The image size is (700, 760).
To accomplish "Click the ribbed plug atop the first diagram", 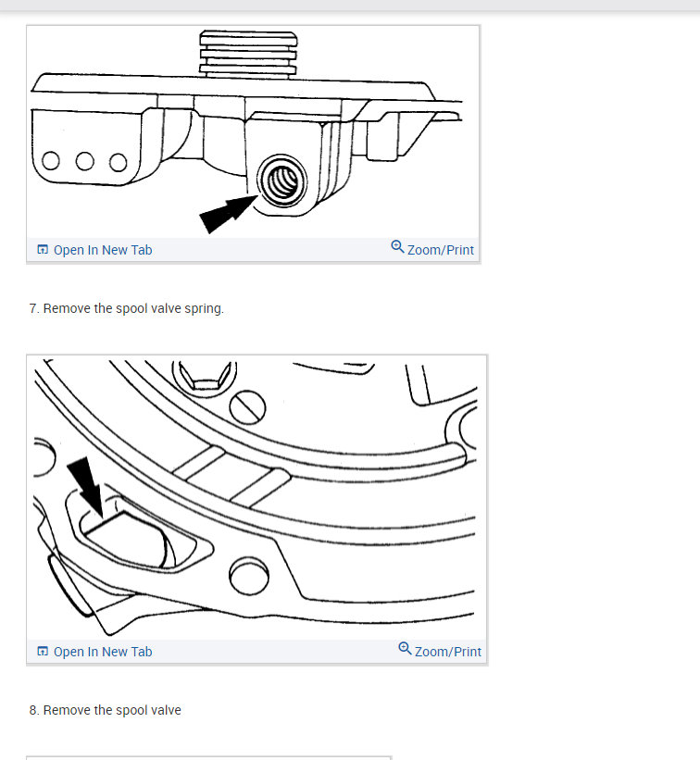I will coord(248,54).
